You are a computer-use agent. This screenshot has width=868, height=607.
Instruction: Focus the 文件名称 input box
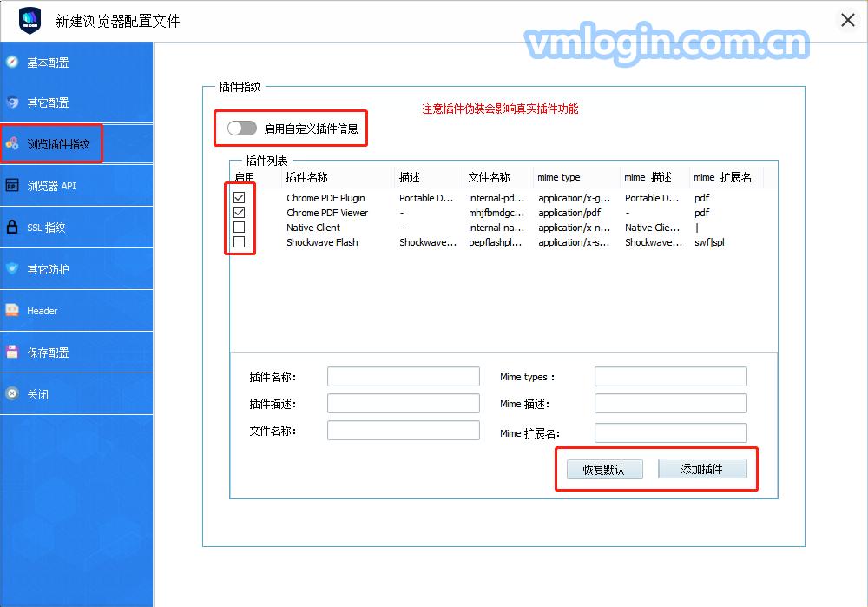(403, 430)
